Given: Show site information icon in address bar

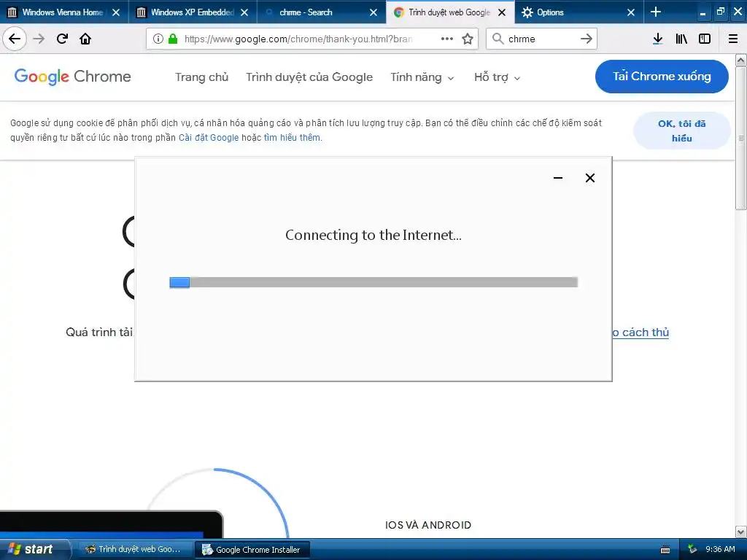Looking at the screenshot, I should 158,39.
